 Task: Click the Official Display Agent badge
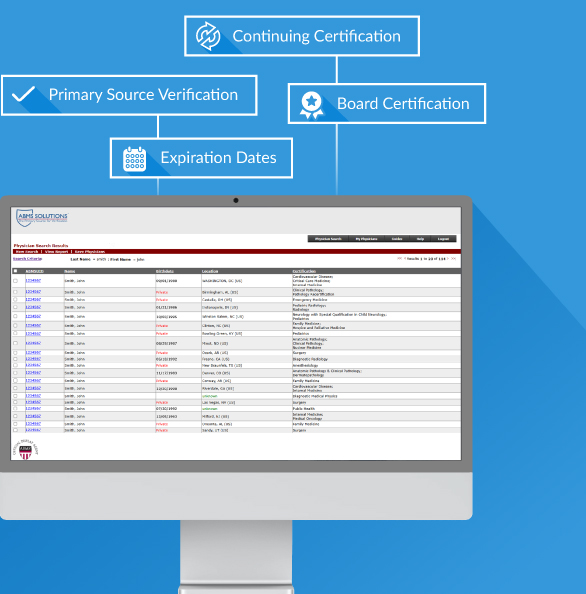click(25, 450)
